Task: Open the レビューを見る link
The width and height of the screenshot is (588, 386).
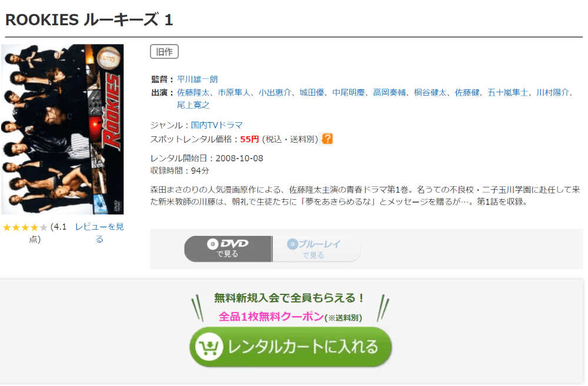Action: tap(99, 233)
